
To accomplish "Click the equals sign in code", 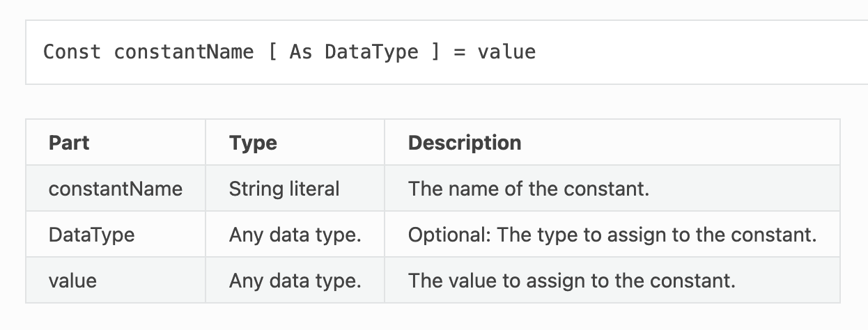I will pos(459,52).
